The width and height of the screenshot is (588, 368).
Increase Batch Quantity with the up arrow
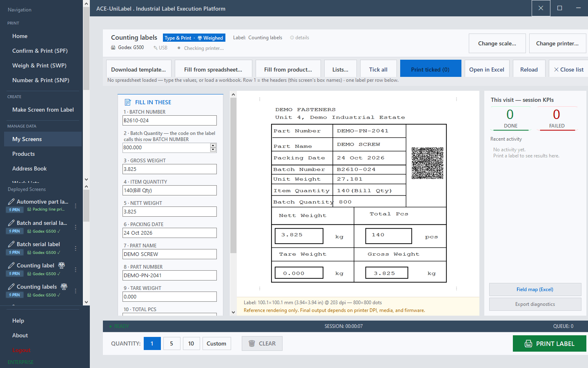[213, 145]
